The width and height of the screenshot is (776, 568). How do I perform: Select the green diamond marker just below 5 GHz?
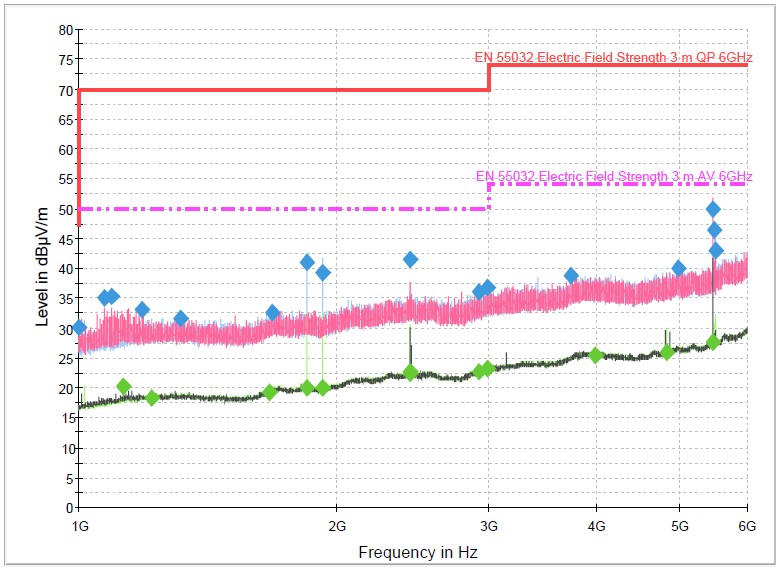(667, 352)
